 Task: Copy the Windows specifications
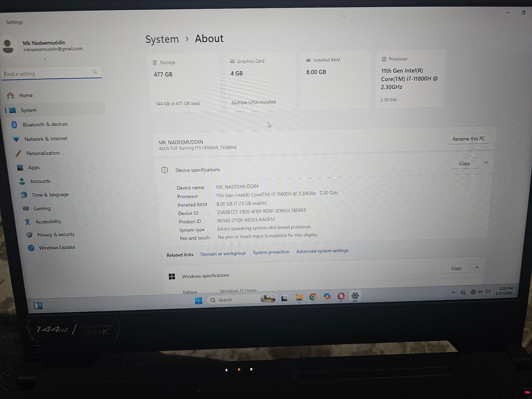pyautogui.click(x=456, y=268)
